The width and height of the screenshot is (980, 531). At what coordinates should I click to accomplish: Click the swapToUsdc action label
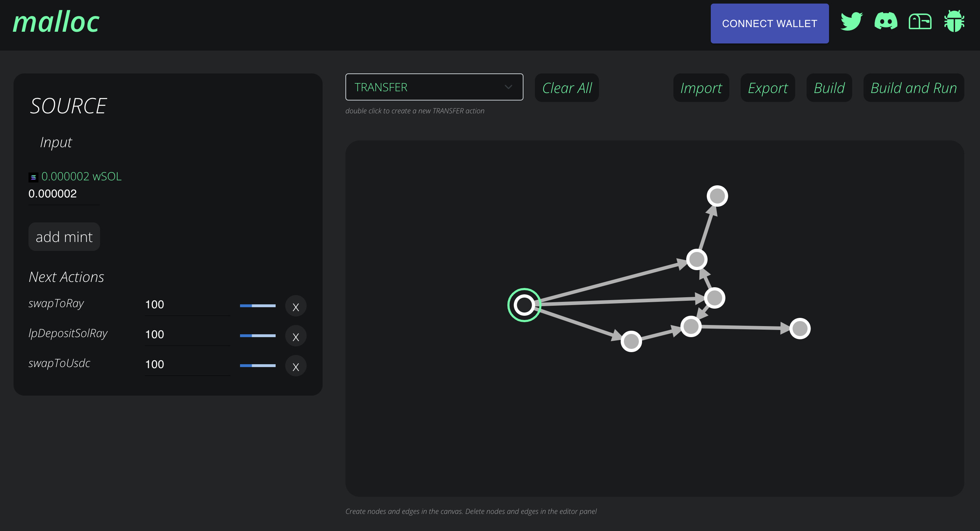pyautogui.click(x=59, y=364)
